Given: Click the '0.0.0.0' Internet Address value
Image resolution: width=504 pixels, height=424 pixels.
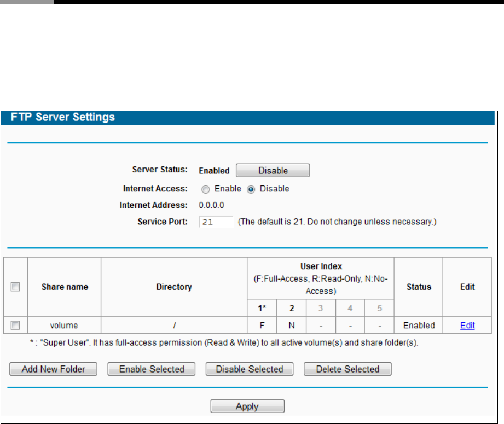Looking at the screenshot, I should tap(211, 205).
